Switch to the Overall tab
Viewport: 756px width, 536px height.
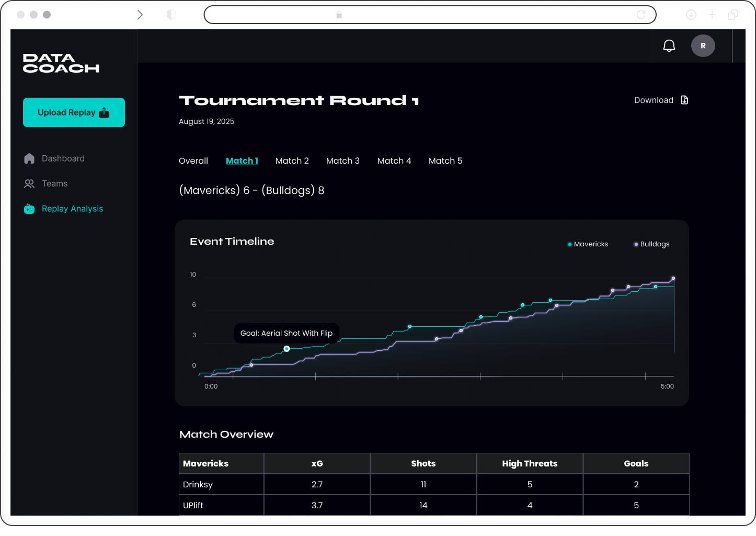tap(193, 161)
